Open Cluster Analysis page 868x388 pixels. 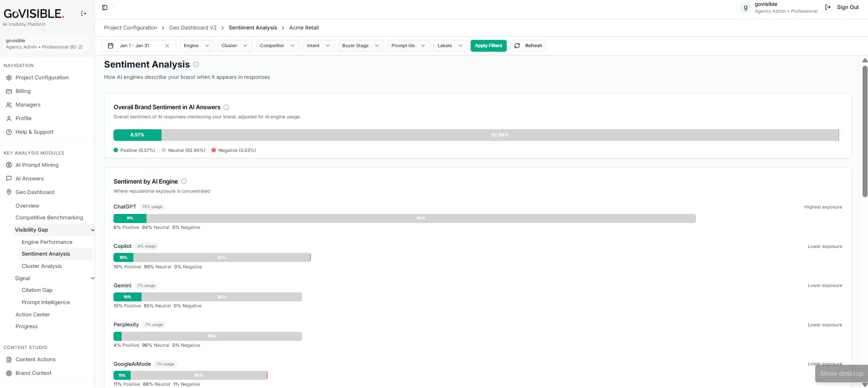42,266
